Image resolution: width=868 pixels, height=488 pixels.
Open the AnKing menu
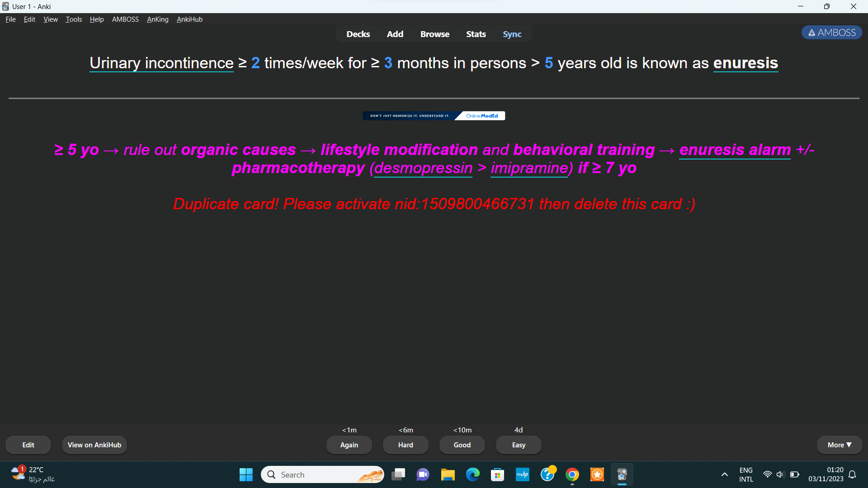(157, 19)
